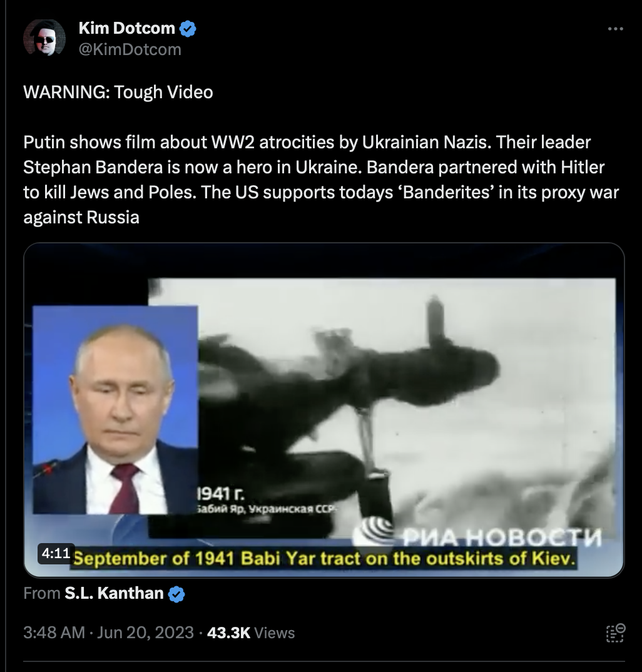Click the 4:11 video duration badge

56,553
